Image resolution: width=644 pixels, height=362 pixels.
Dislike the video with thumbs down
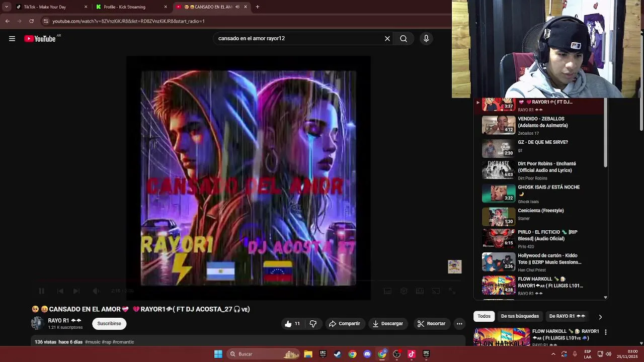point(313,324)
